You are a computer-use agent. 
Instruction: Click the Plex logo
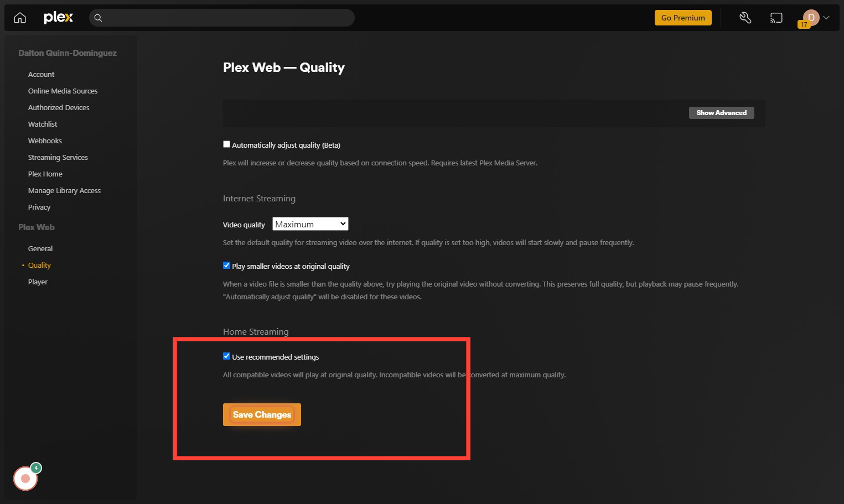click(58, 18)
